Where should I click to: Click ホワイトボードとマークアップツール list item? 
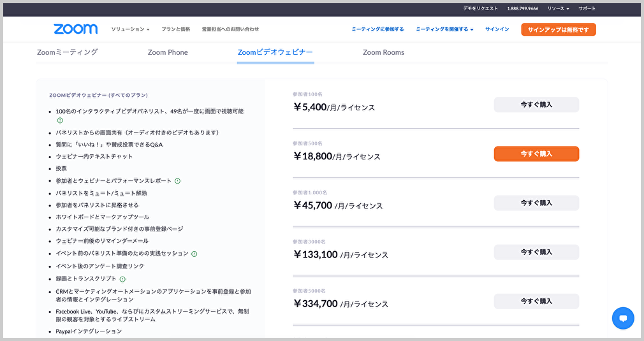102,217
